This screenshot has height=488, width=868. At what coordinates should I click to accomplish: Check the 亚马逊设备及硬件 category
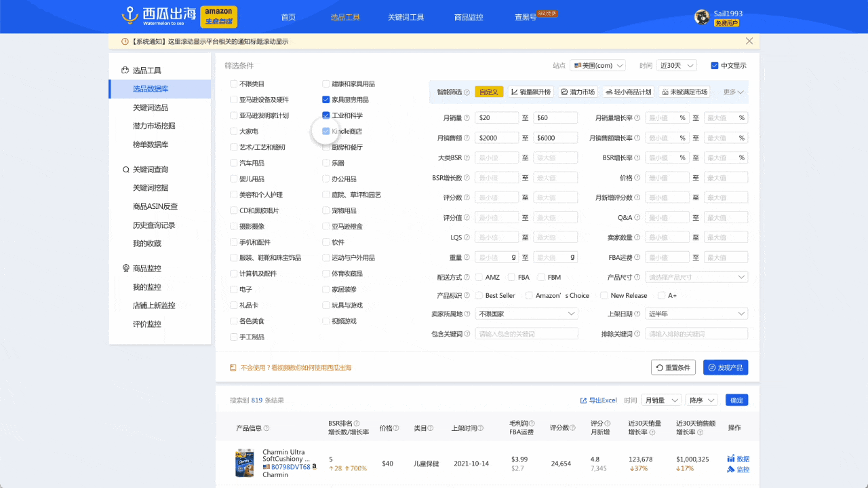point(234,100)
